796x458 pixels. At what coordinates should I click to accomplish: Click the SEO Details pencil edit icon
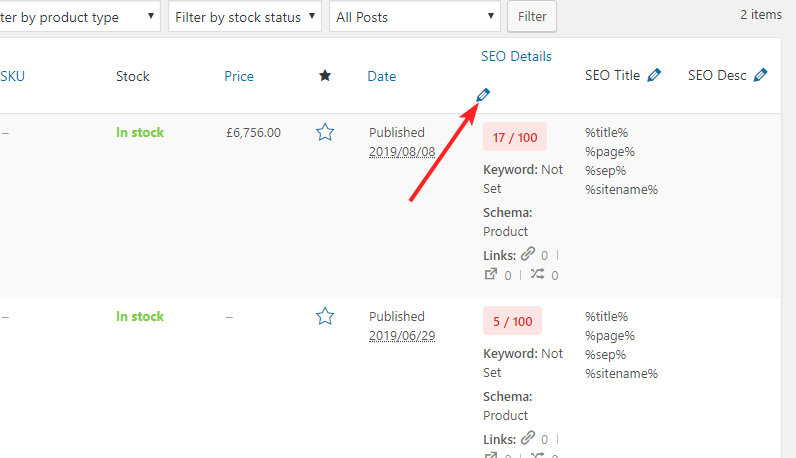[x=484, y=95]
